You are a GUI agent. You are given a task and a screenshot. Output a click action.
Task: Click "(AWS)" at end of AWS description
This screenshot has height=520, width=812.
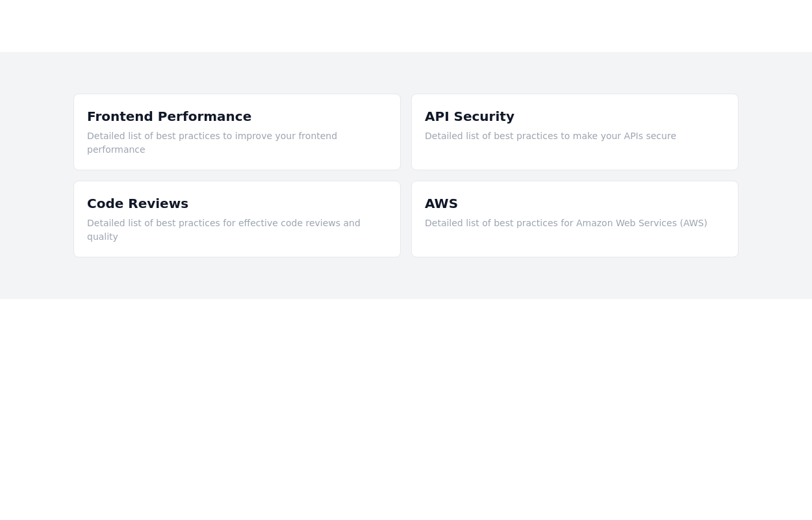pos(693,223)
